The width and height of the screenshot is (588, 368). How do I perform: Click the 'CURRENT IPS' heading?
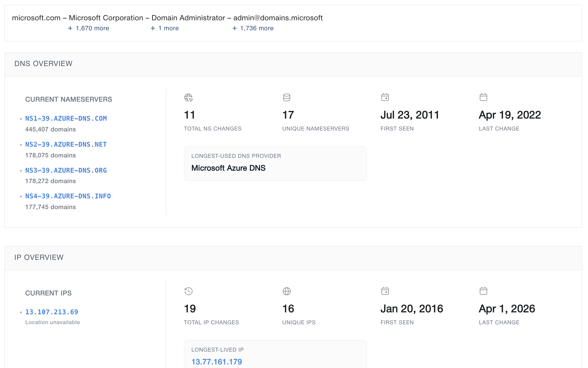click(x=49, y=293)
